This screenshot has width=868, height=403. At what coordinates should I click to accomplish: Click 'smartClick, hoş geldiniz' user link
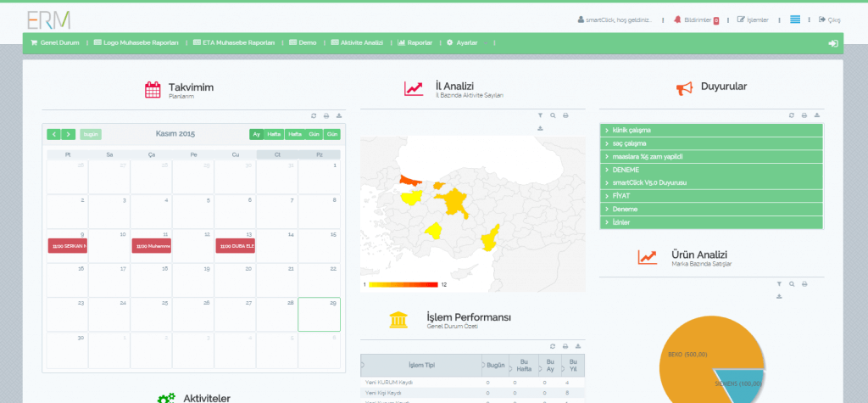(x=615, y=20)
